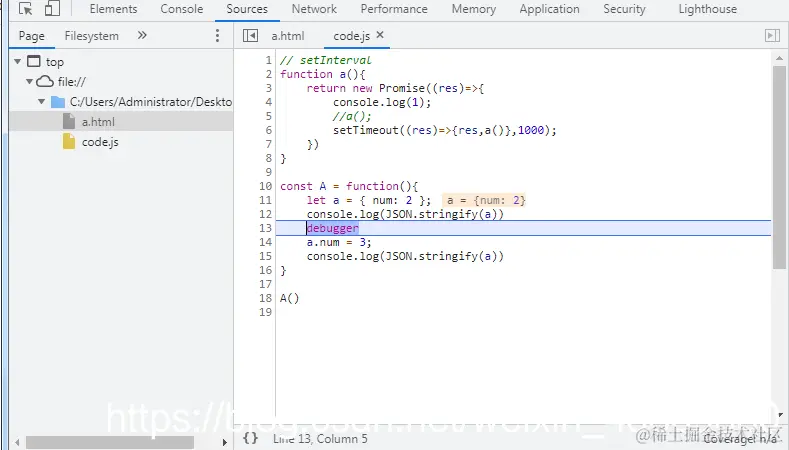Collapse the top frame tree node
789x450 pixels.
coord(18,61)
